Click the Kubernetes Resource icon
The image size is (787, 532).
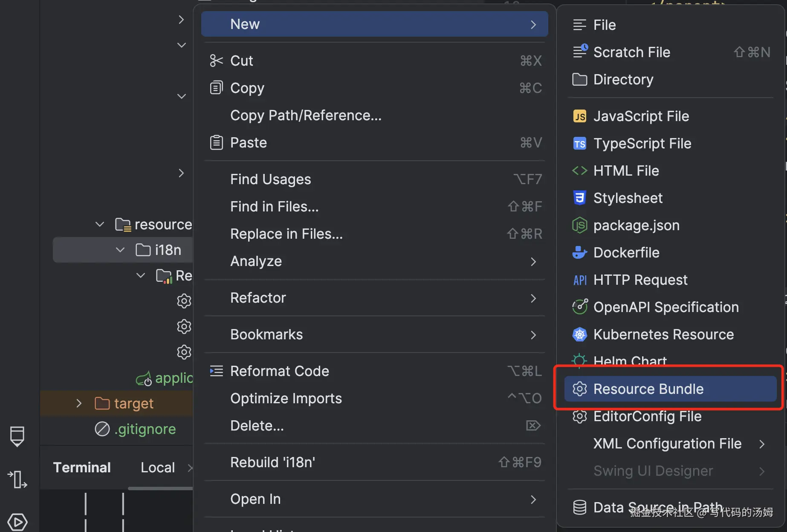(x=579, y=335)
